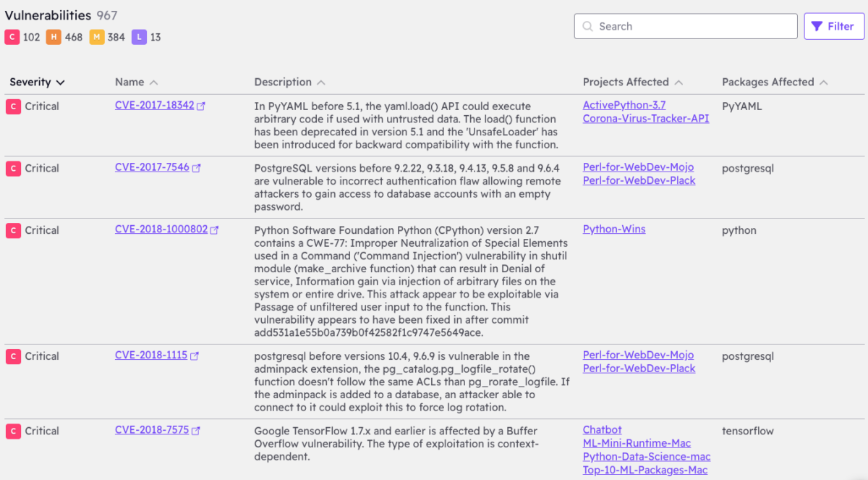Open external link icon beside CVE-2018-1000802
868x480 pixels.
click(x=214, y=230)
